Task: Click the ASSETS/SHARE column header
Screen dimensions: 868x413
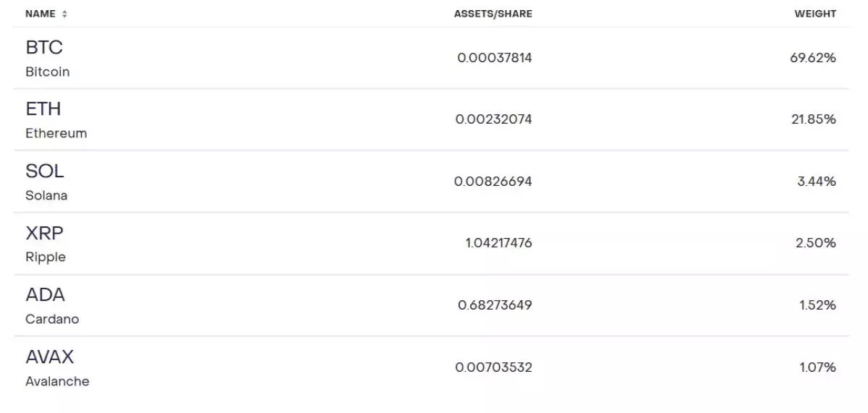Action: [493, 14]
